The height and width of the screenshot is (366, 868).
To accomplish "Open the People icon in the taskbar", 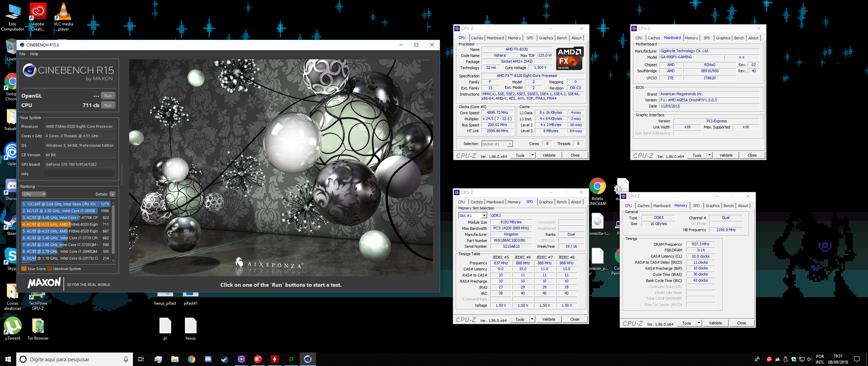I will coord(757,359).
